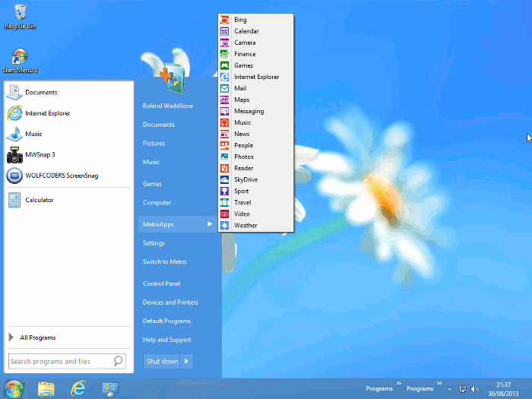Open the People app icon
Viewport: 532px width, 399px height.
[224, 146]
